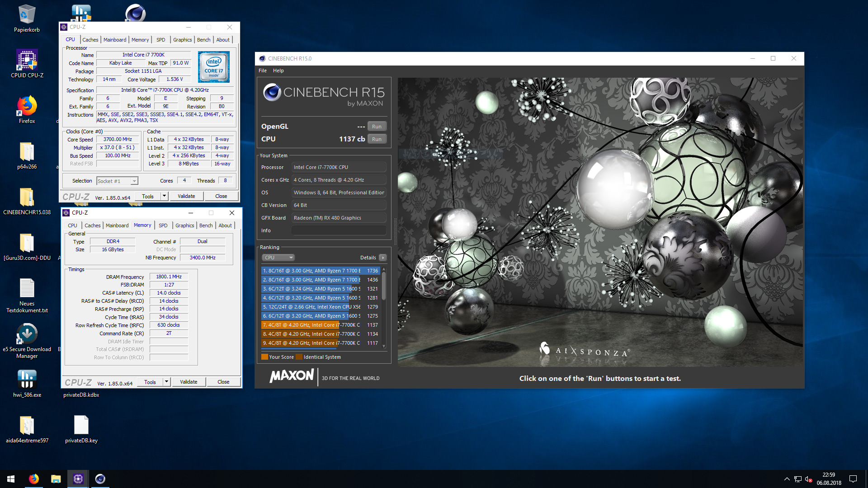Image resolution: width=868 pixels, height=488 pixels.
Task: Click the Your Score orange legend swatch
Action: pyautogui.click(x=265, y=357)
